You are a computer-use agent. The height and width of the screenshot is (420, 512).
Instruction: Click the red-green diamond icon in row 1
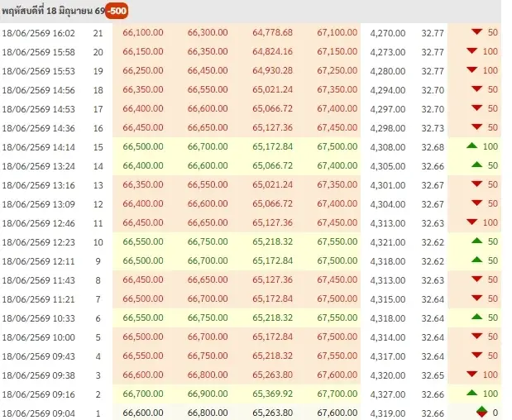point(481,412)
